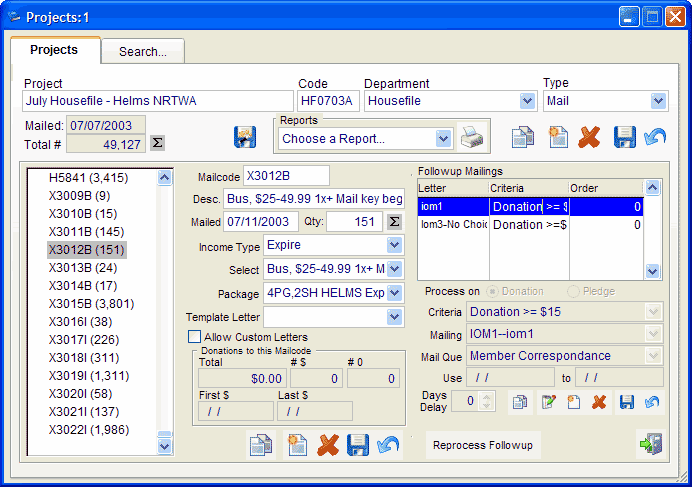Viewport: 692px width, 487px height.
Task: Click the project-level floppy disk save icon
Action: pos(624,137)
